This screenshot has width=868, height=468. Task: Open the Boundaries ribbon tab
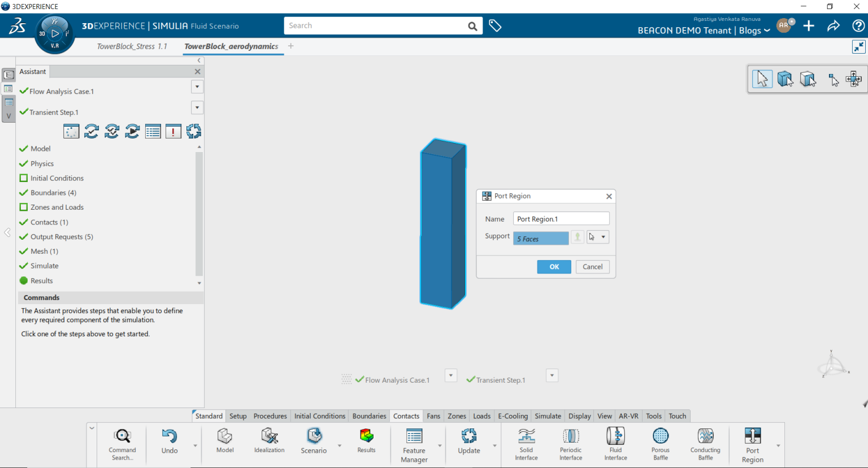point(369,416)
